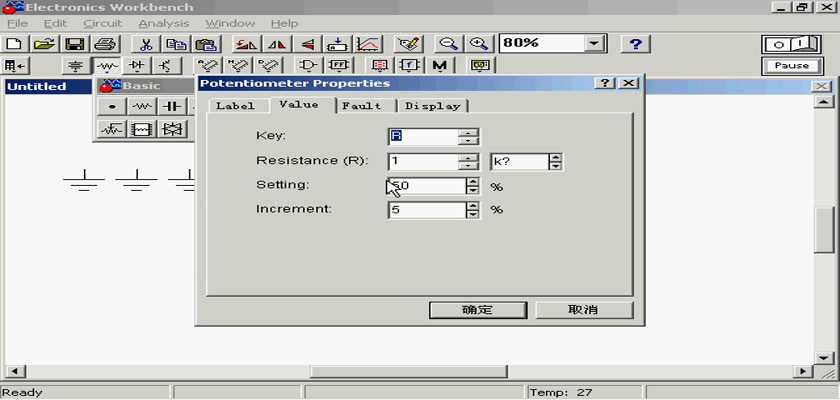The height and width of the screenshot is (400, 840).
Task: Pick the resistor pack in Basic palette
Action: pyautogui.click(x=142, y=129)
